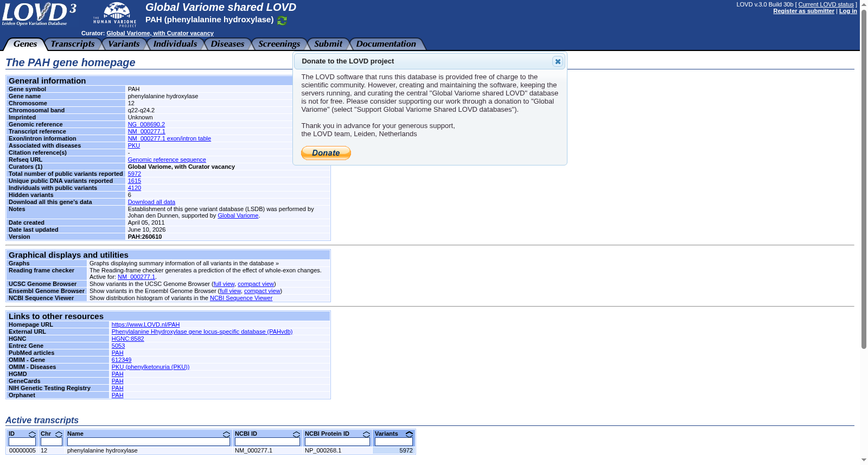Open UCSC Genome Browser full view
The image size is (868, 465).
pyautogui.click(x=224, y=284)
